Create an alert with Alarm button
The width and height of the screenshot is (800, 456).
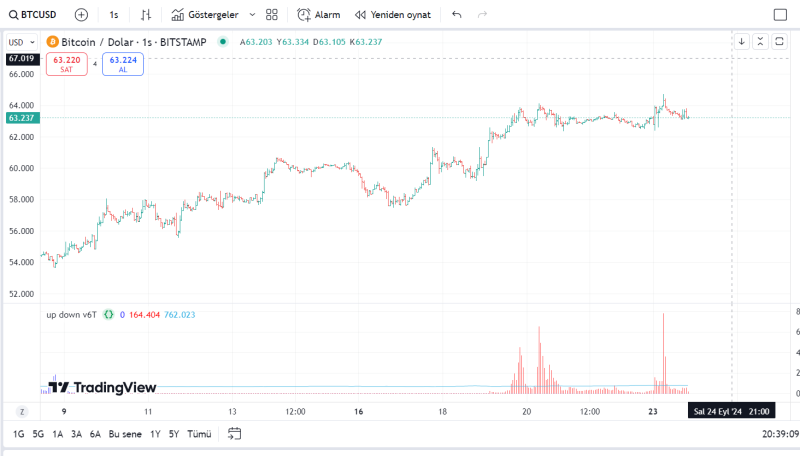click(319, 15)
